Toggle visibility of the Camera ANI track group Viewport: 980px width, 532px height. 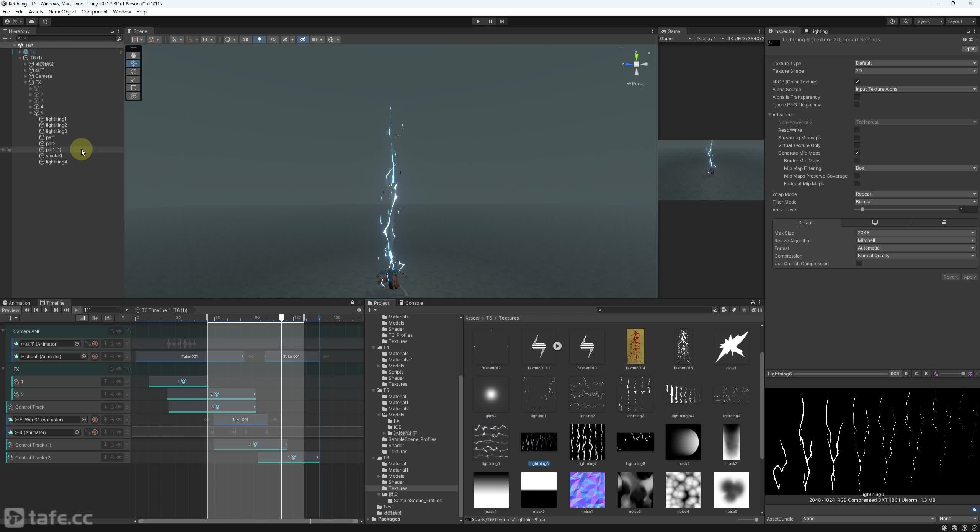(x=119, y=331)
